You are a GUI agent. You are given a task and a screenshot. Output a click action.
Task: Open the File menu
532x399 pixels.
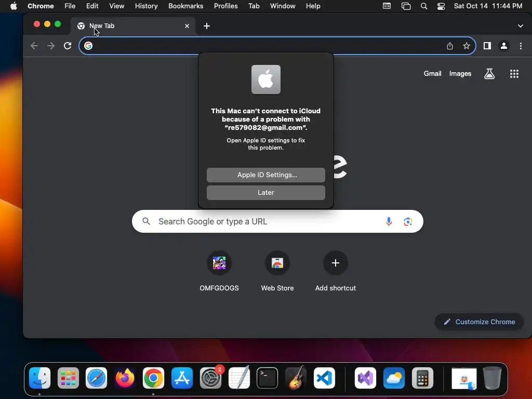click(x=70, y=6)
